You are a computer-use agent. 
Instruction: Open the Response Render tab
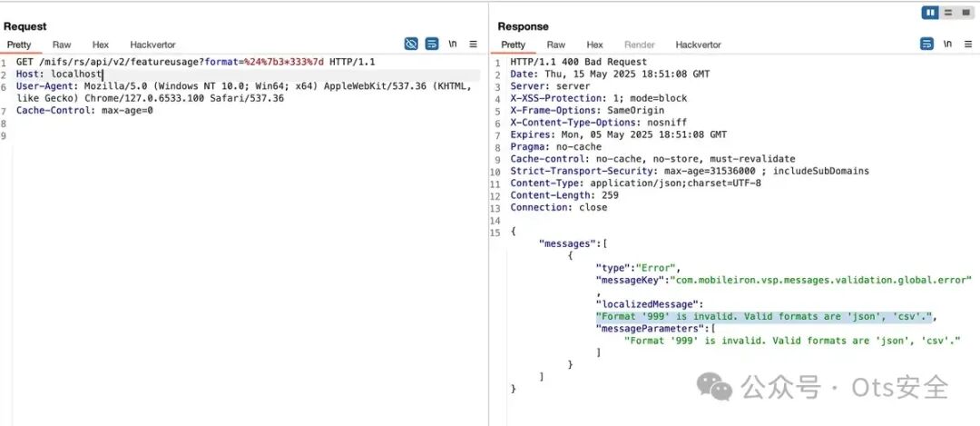click(x=640, y=45)
